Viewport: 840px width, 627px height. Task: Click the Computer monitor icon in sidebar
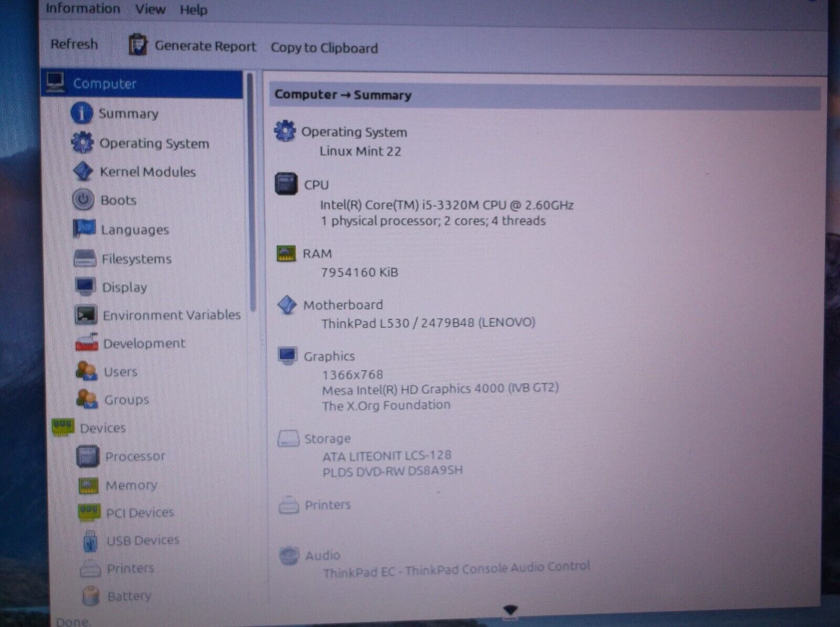pos(55,82)
